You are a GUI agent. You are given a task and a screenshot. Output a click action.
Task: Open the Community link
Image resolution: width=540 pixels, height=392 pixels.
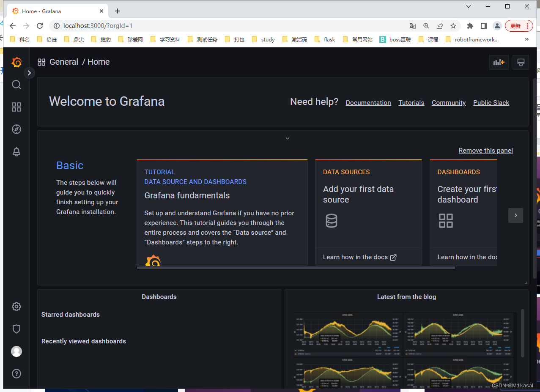point(449,103)
